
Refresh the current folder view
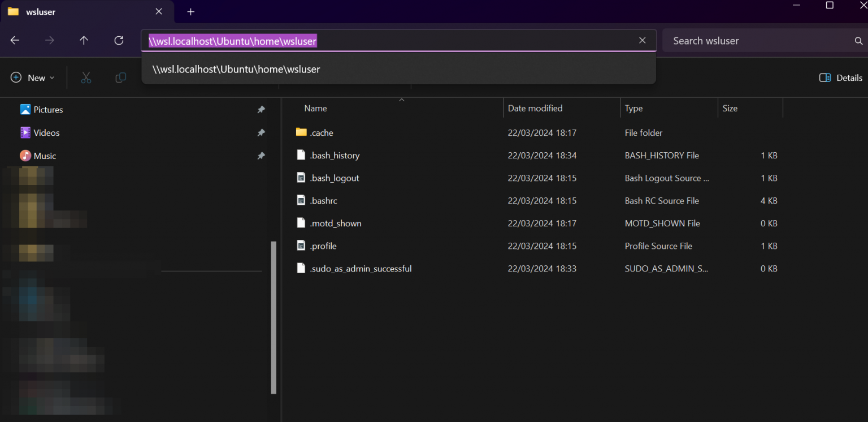(x=118, y=40)
